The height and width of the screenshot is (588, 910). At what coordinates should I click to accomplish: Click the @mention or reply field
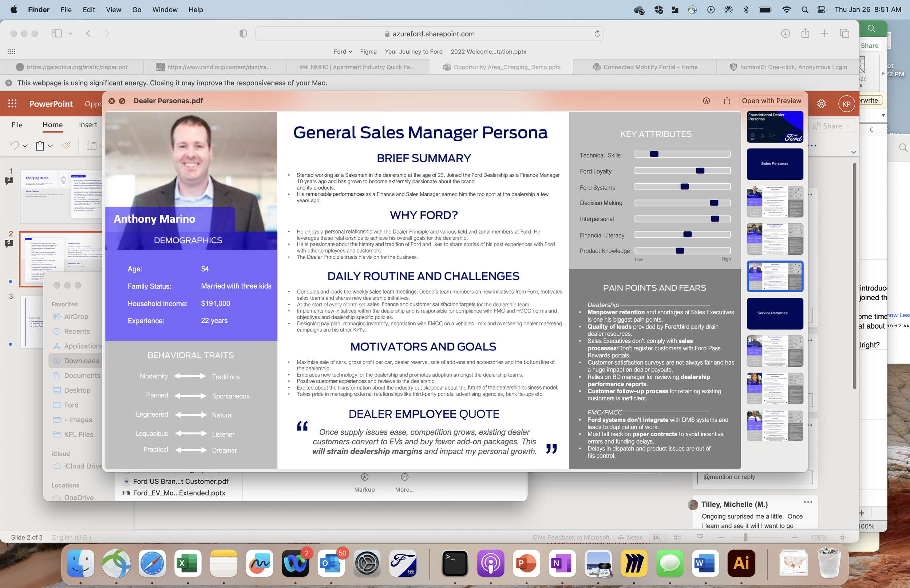pyautogui.click(x=755, y=477)
